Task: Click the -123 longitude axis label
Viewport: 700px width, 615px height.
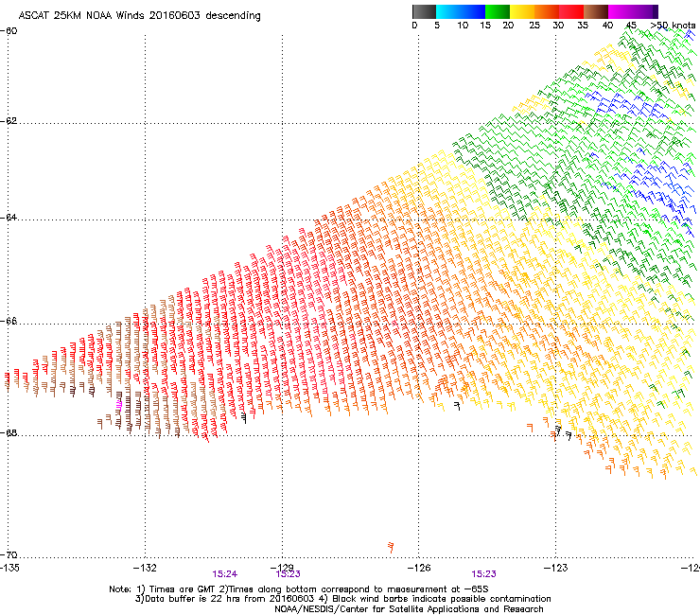Action: 556,568
